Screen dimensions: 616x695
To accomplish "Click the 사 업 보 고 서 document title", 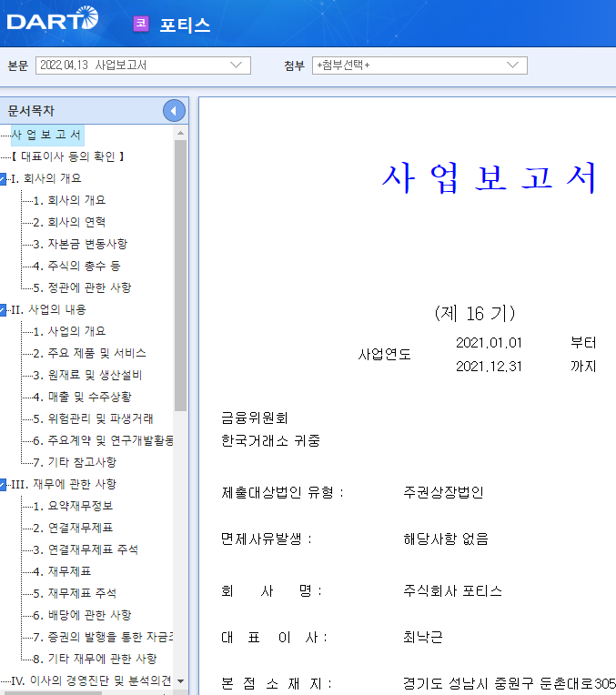I will click(x=490, y=177).
